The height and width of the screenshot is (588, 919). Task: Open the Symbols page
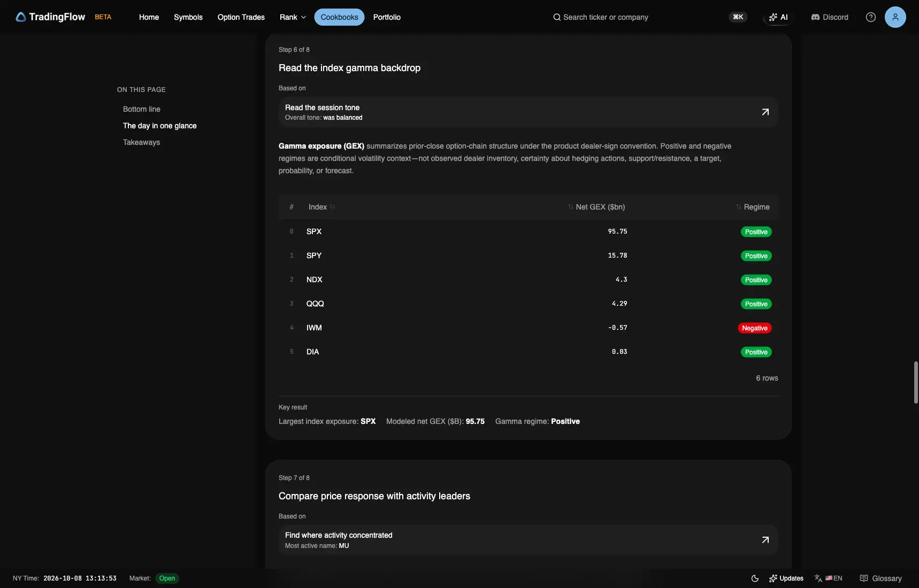click(188, 17)
